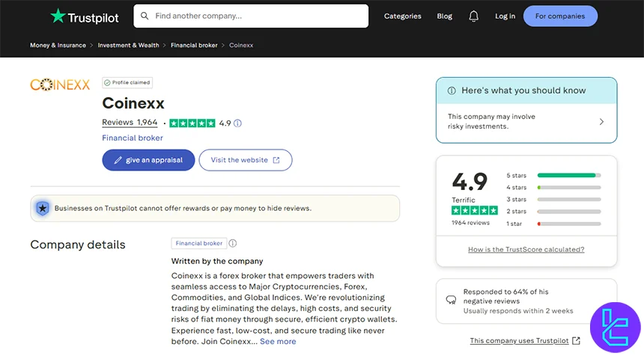This screenshot has height=356, width=644.
Task: Click the search magnifier icon
Action: (x=145, y=16)
